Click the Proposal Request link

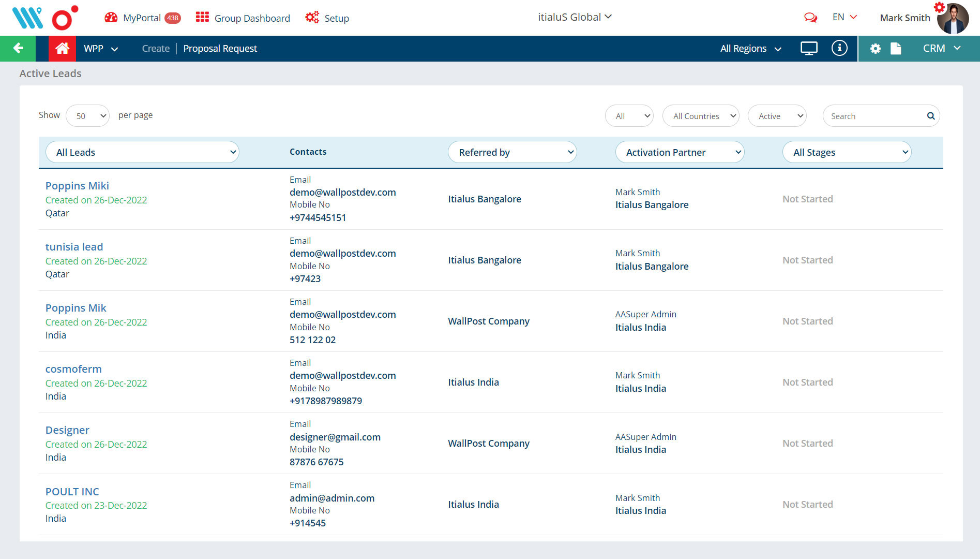220,49
